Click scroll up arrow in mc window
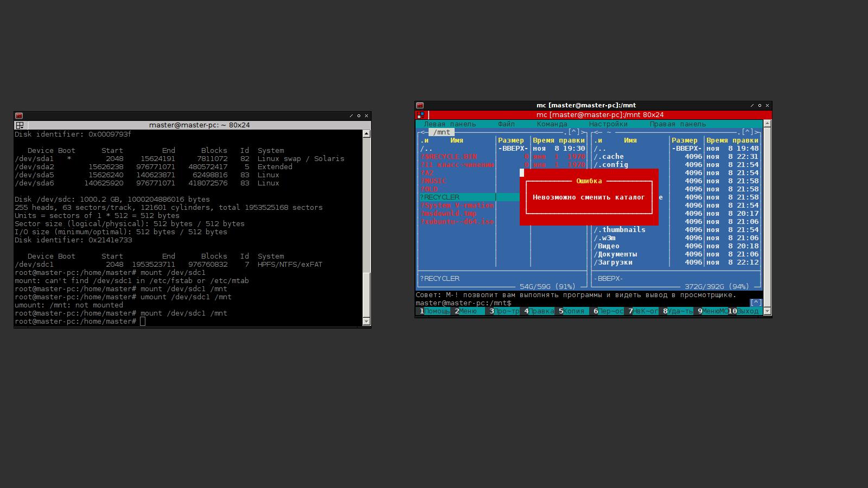 (767, 124)
